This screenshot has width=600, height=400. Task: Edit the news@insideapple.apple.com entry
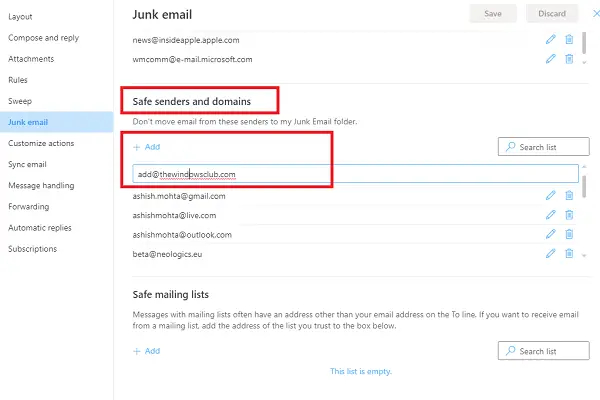550,39
